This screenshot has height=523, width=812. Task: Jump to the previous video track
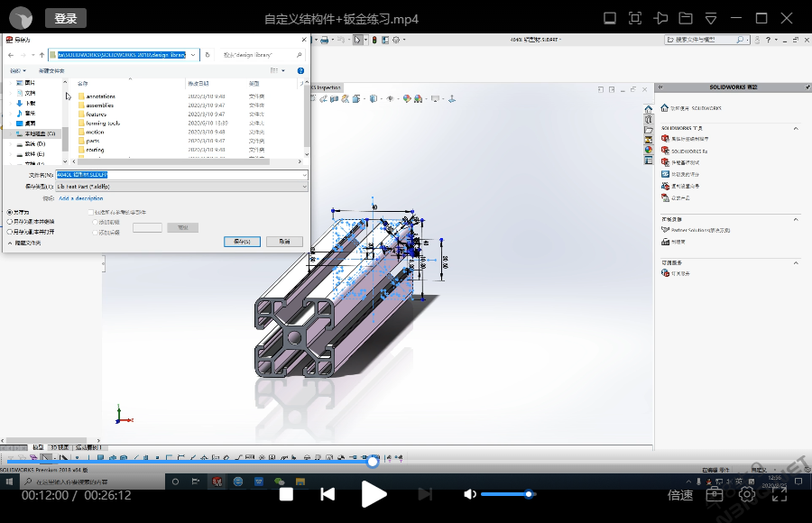[328, 494]
